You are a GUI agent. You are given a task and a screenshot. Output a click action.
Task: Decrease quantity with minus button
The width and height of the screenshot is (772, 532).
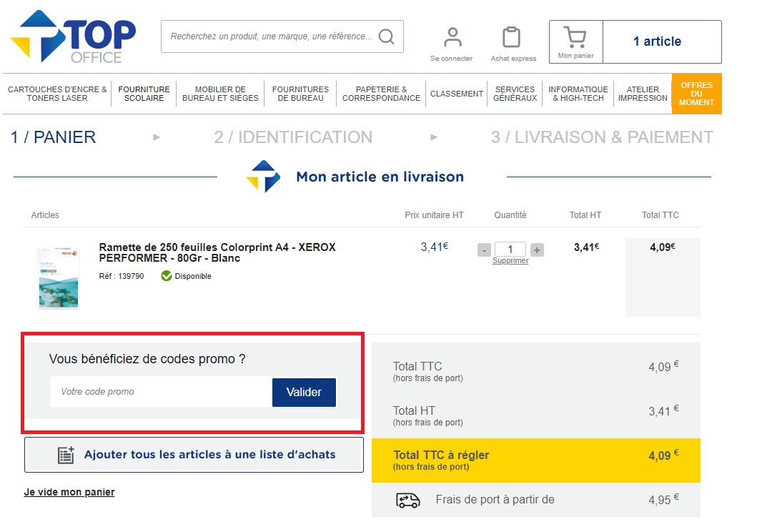point(484,250)
